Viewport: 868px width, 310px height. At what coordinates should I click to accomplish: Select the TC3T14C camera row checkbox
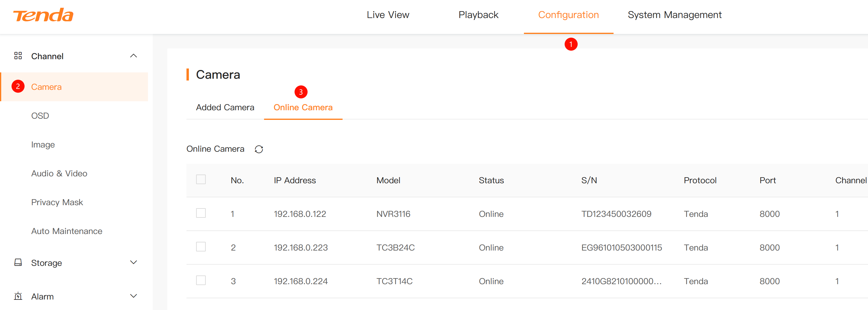[x=201, y=280]
